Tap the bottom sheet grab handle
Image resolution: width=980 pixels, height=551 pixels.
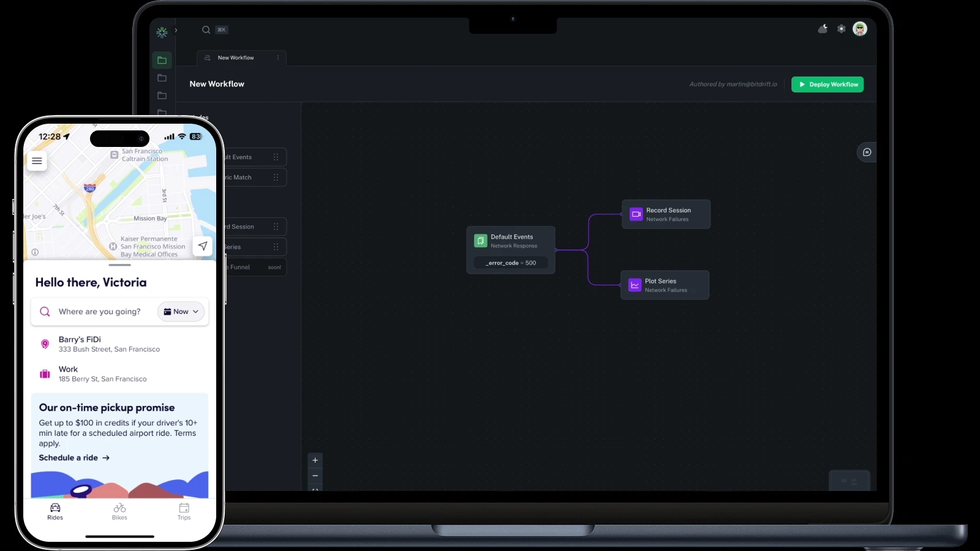120,265
